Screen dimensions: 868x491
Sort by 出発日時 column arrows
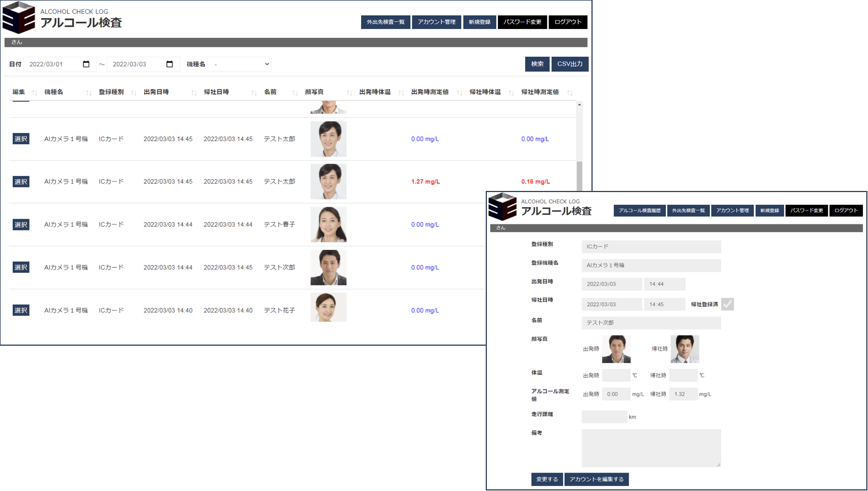[x=194, y=93]
